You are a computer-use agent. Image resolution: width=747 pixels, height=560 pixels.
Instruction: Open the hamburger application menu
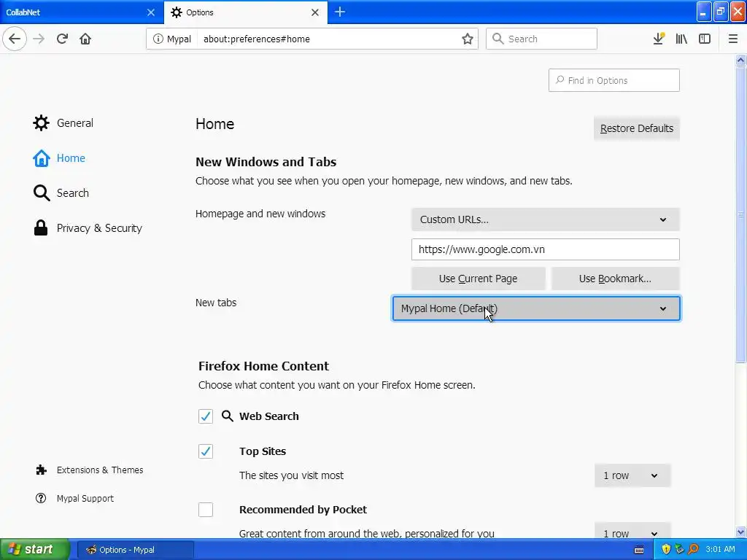click(732, 39)
